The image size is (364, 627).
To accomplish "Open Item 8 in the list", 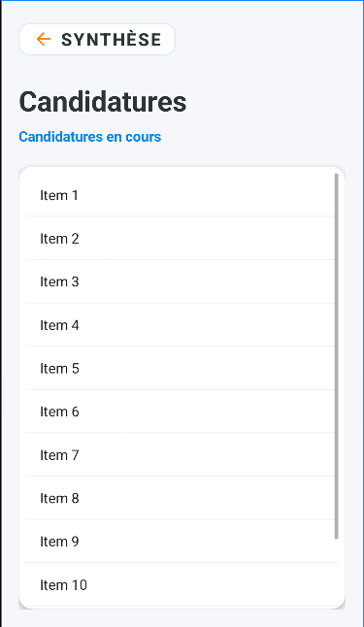I will click(182, 498).
